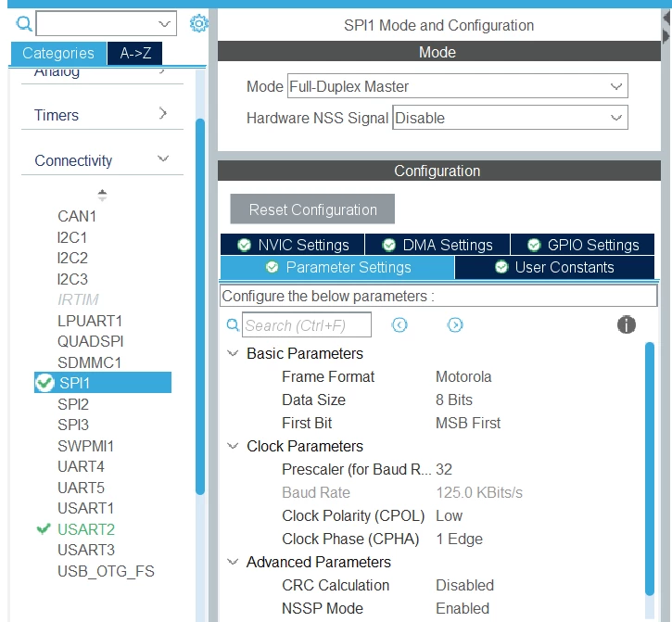672x622 pixels.
Task: Go to next search result arrow
Action: point(455,325)
